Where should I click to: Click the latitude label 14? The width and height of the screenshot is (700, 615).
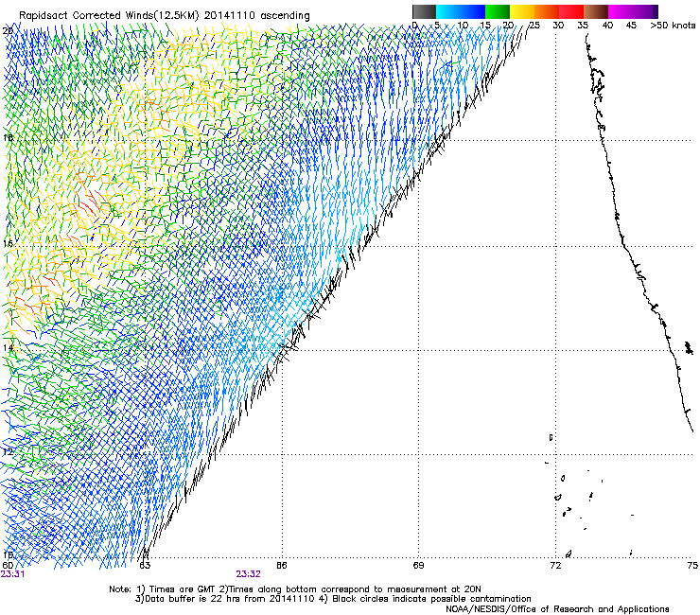click(x=8, y=348)
